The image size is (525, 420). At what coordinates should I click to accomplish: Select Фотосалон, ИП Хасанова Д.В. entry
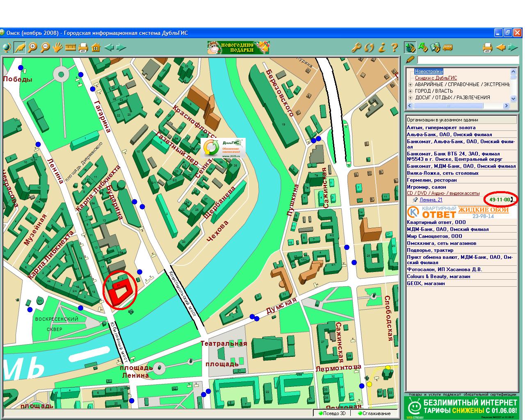click(461, 269)
